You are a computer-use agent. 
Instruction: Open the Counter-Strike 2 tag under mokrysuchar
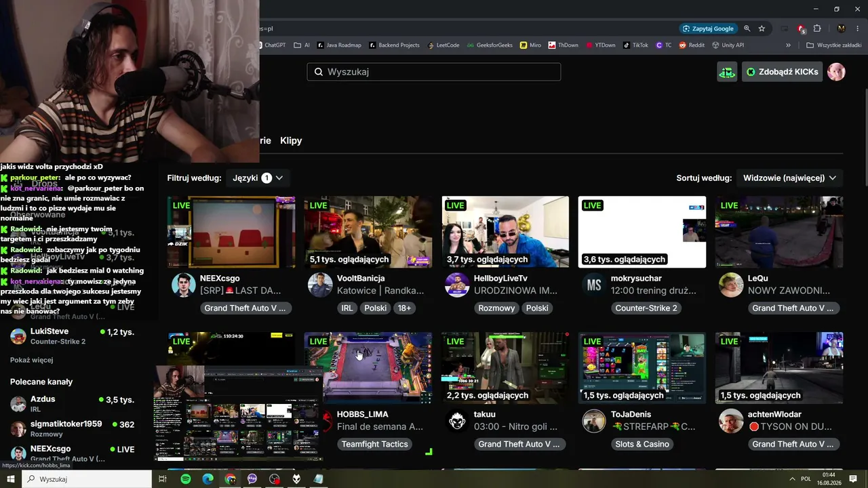[646, 308]
